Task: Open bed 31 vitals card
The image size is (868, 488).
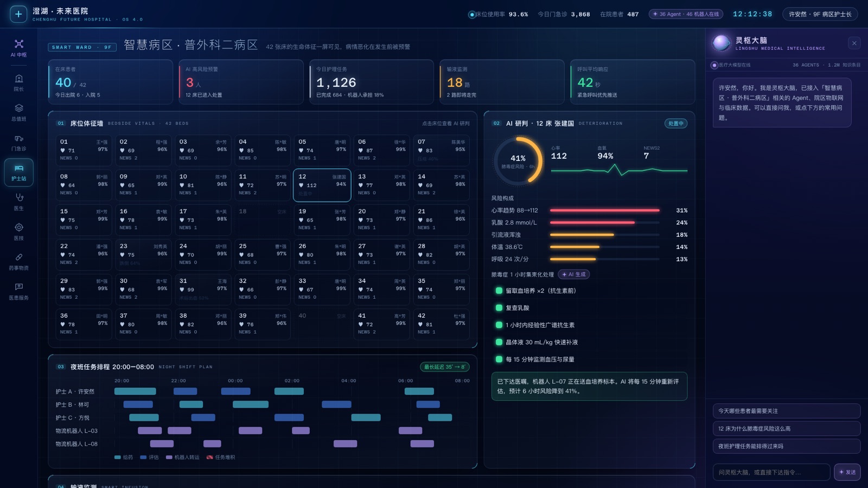Action: click(x=203, y=290)
